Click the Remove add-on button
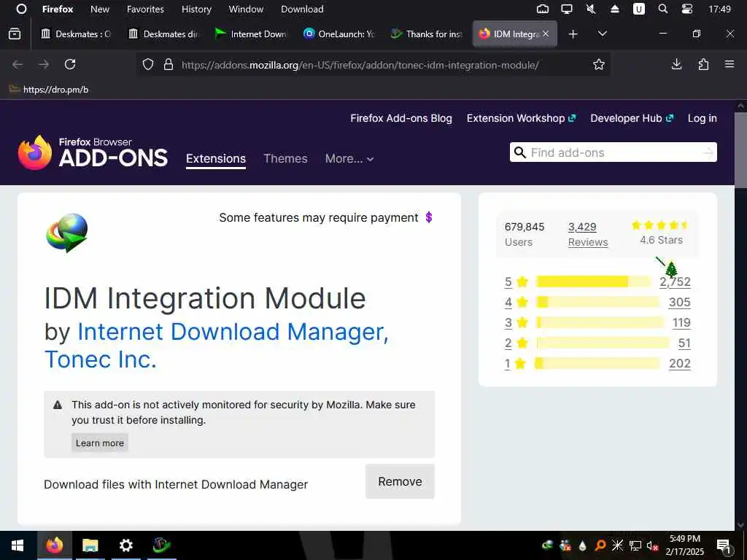Image resolution: width=747 pixels, height=560 pixels. [400, 481]
